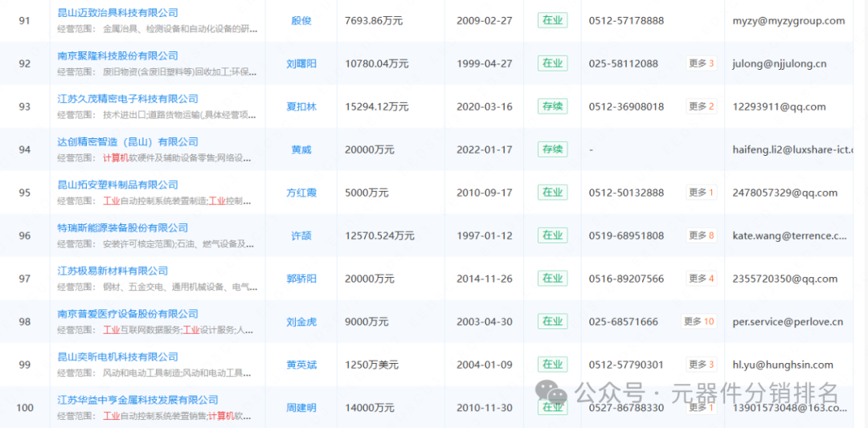Expand 更多 3 phones for 025-58112088
Image resolution: width=868 pixels, height=428 pixels.
[702, 63]
